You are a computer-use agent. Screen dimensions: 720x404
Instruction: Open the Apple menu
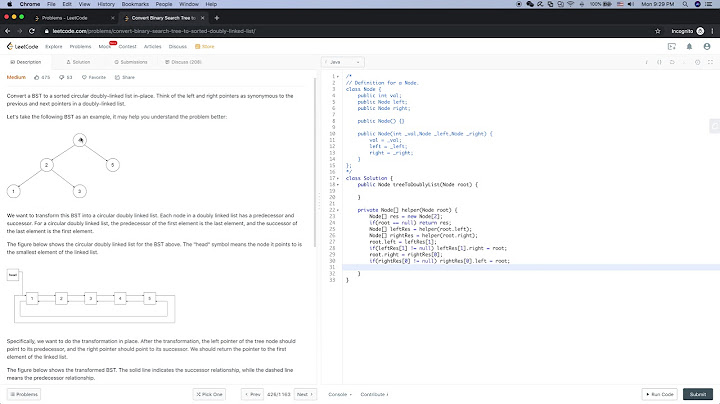click(x=9, y=4)
